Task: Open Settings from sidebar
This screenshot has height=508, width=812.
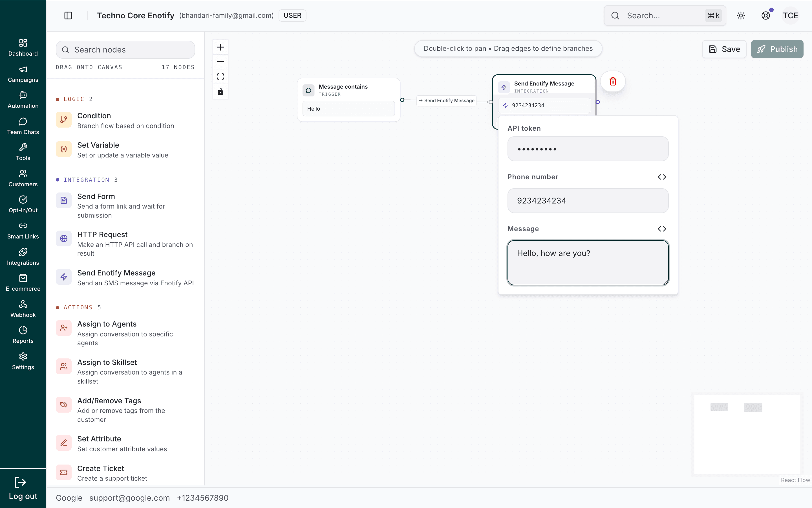Action: (x=23, y=361)
